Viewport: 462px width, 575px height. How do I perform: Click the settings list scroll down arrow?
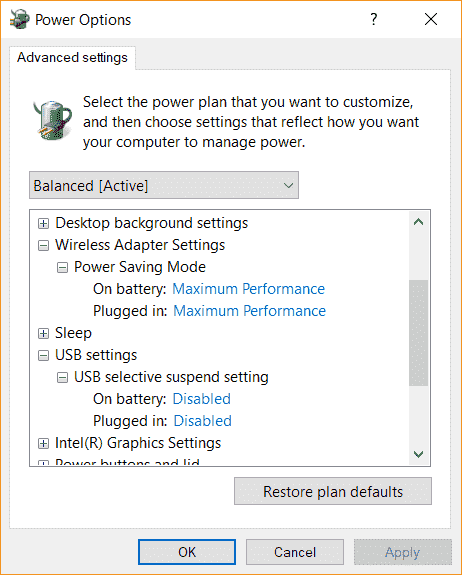(418, 455)
